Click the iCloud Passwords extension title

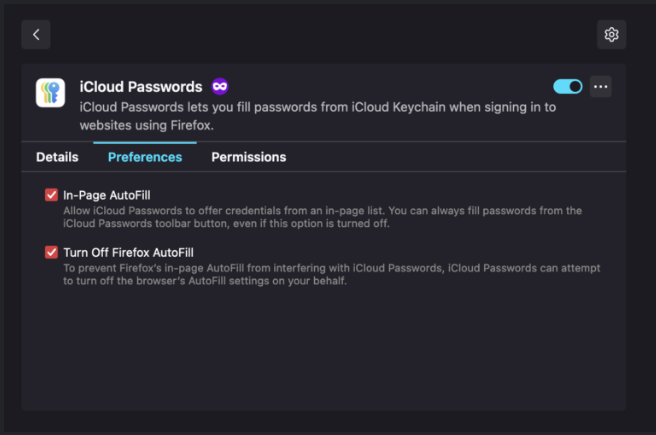point(141,87)
